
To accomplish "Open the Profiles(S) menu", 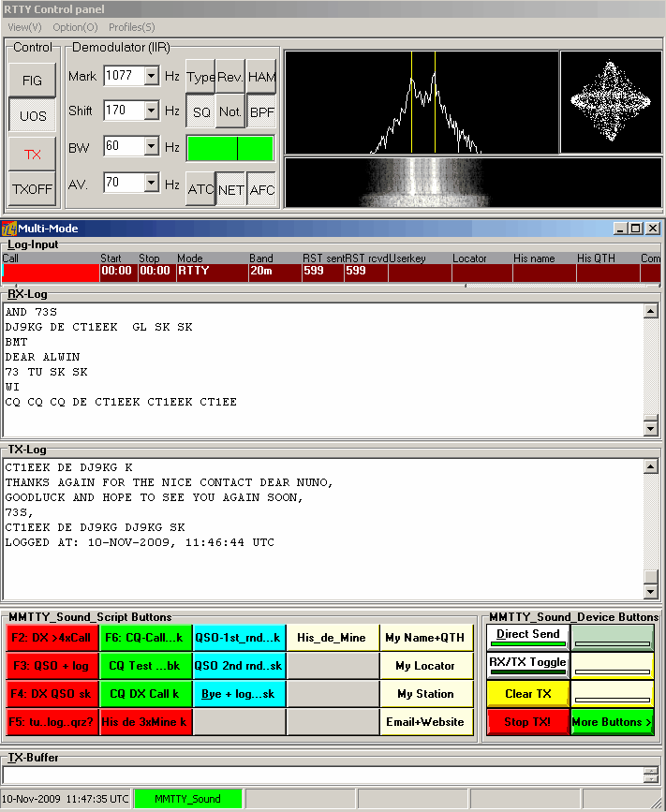I will (131, 27).
